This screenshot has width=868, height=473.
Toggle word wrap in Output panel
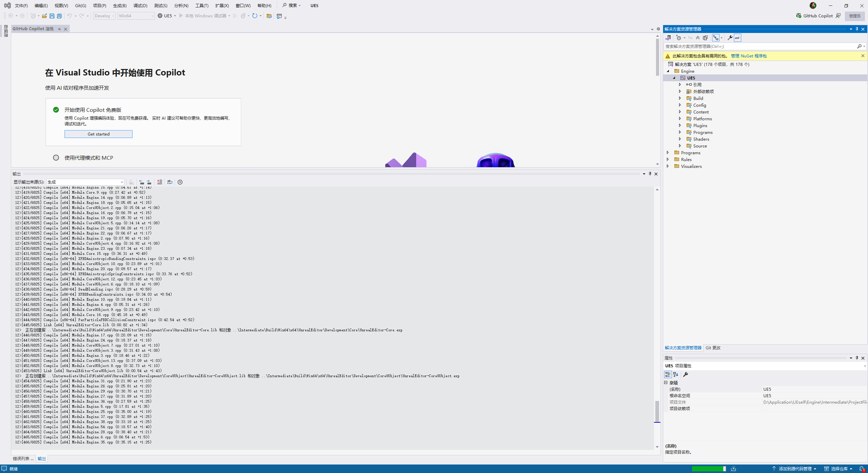170,182
